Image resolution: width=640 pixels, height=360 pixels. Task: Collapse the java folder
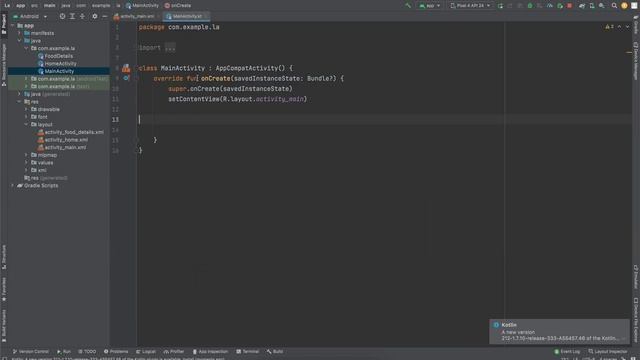coord(20,41)
